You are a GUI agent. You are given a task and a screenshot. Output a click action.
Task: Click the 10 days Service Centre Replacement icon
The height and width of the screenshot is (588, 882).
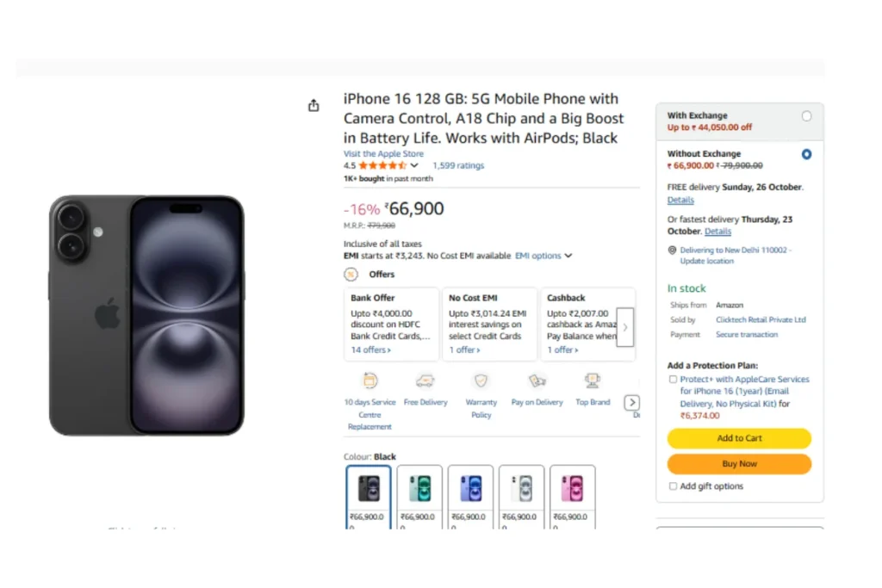(370, 381)
